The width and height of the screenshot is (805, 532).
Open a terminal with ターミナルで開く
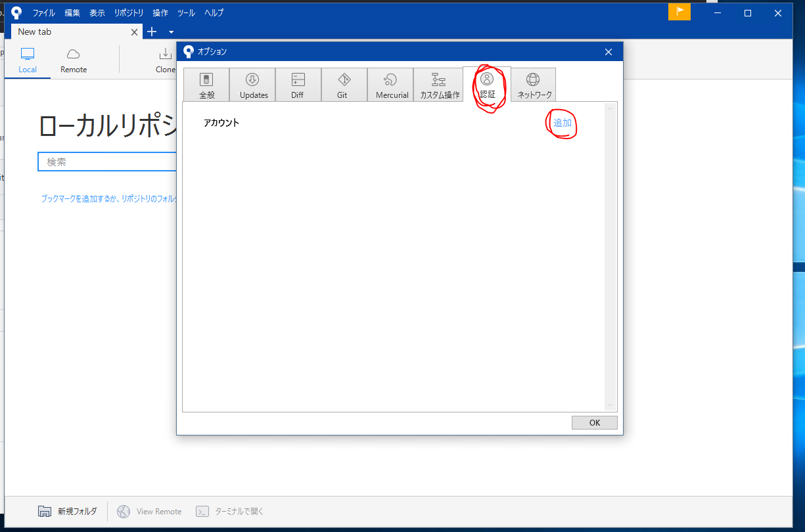tap(229, 511)
